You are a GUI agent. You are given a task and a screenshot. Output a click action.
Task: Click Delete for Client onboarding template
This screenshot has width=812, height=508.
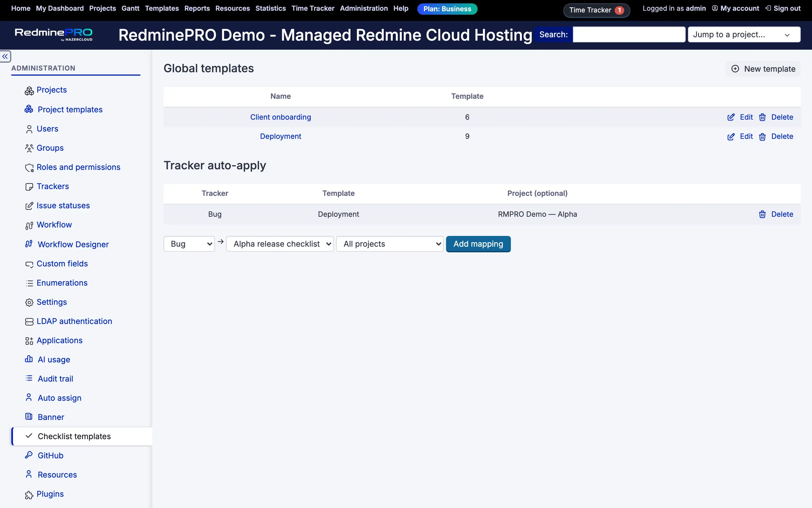782,117
